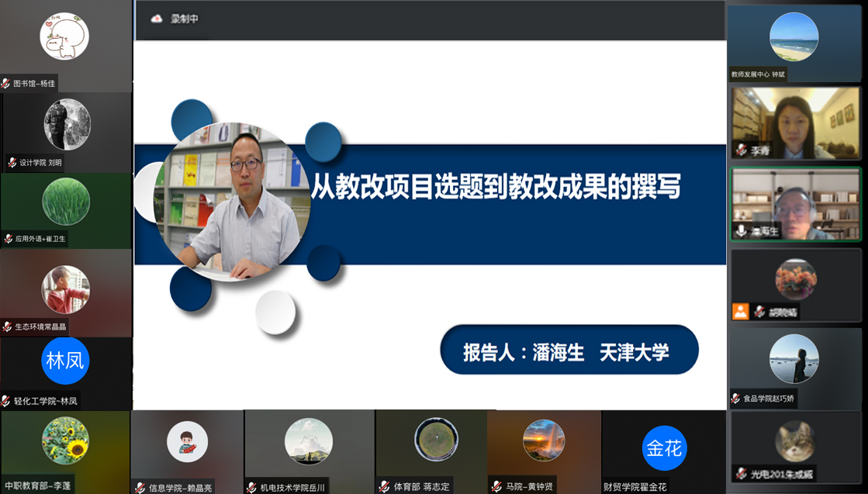This screenshot has height=494, width=868.
Task: Click the cat avatar of 光电201朱成威
Action: tap(796, 441)
